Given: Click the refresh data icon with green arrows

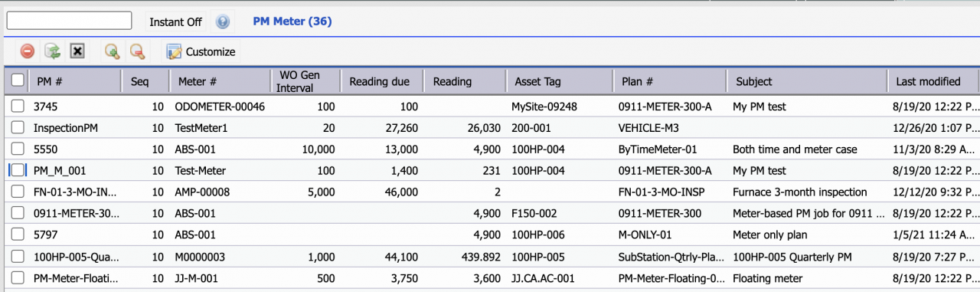Looking at the screenshot, I should (52, 51).
